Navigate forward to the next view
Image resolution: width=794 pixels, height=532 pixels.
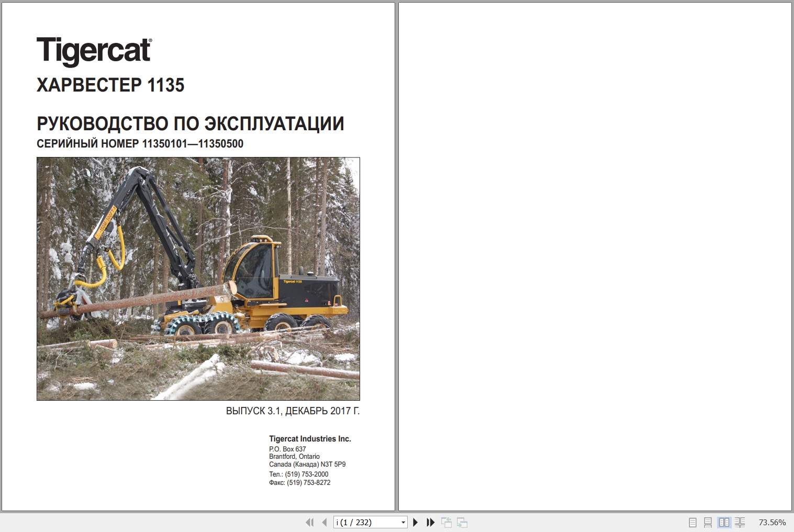pyautogui.click(x=463, y=522)
